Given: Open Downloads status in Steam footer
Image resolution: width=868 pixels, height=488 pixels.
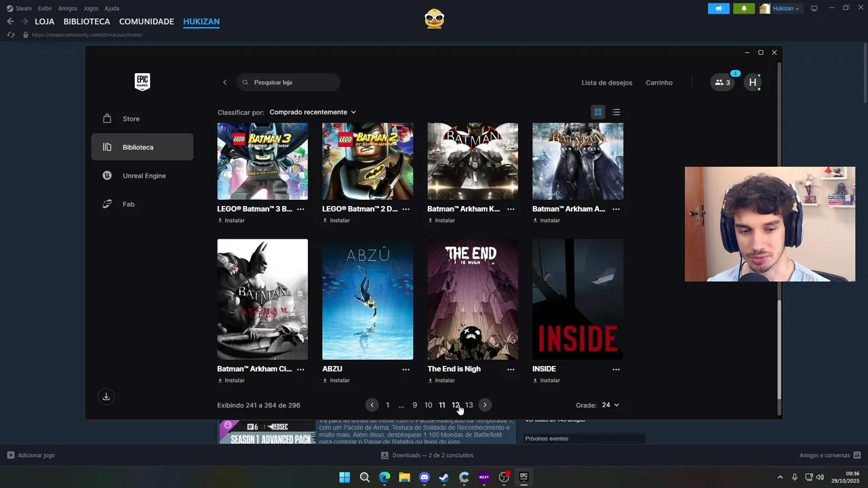Looking at the screenshot, I should point(427,455).
